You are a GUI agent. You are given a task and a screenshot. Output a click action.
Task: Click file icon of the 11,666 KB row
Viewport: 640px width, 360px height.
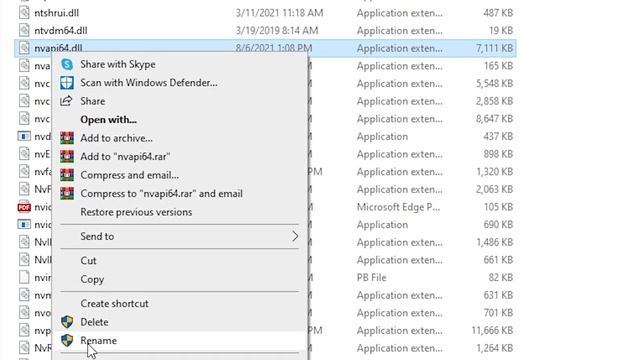click(x=24, y=330)
